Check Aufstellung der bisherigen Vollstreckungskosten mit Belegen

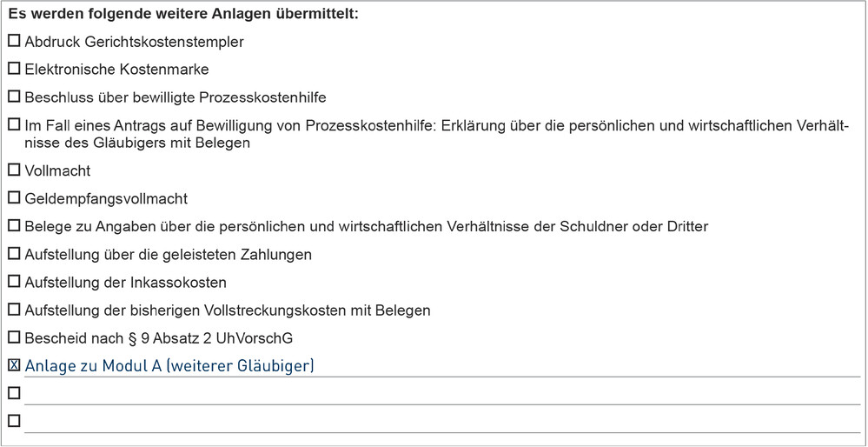pyautogui.click(x=14, y=310)
